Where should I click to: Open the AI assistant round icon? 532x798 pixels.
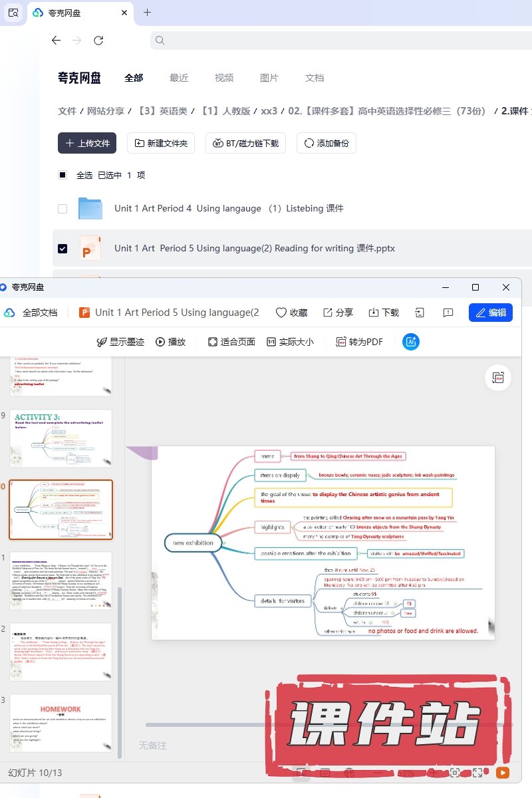tap(411, 342)
